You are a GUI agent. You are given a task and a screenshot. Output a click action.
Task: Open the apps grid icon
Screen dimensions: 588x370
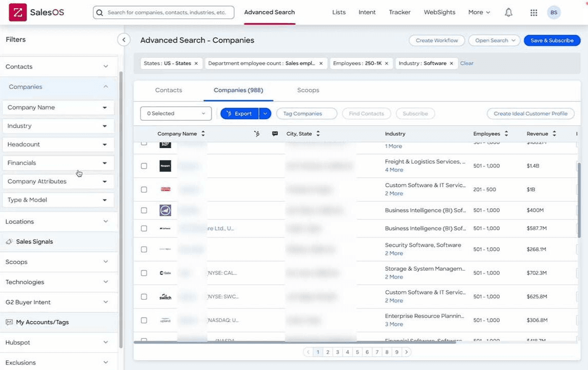pyautogui.click(x=534, y=12)
